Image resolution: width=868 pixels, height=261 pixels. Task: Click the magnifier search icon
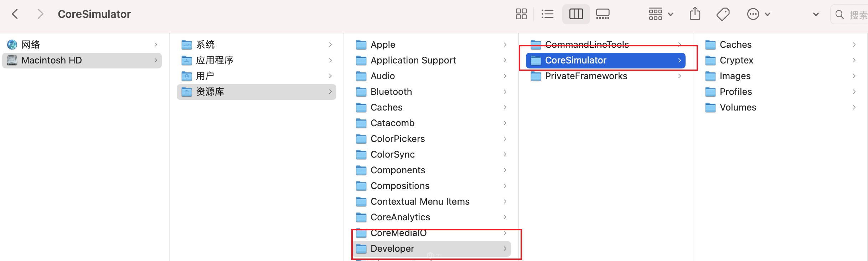click(839, 15)
